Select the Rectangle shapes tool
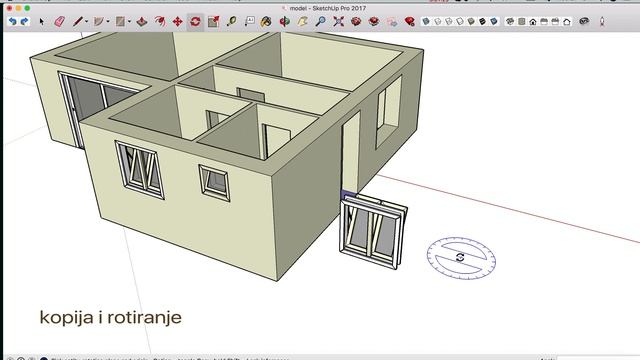 point(120,21)
